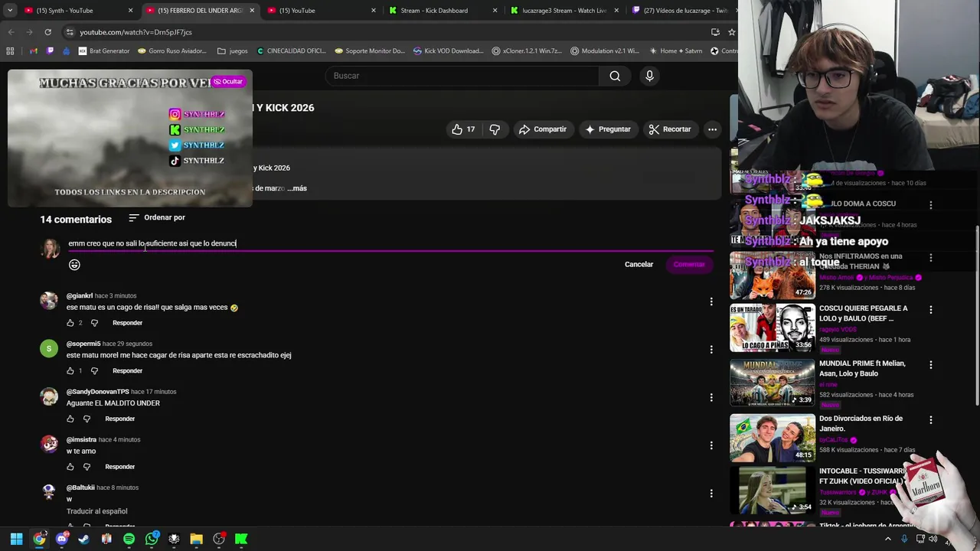Expand the description with ...más
The width and height of the screenshot is (980, 551).
297,188
